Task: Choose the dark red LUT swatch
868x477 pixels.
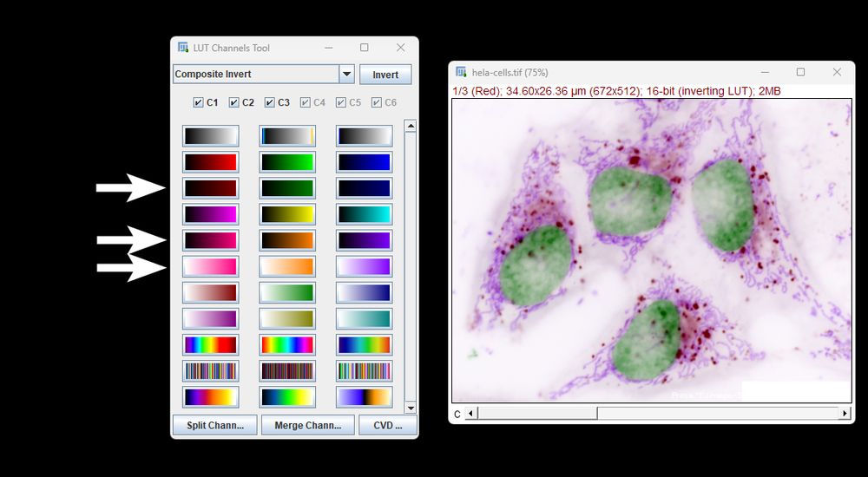Action: pyautogui.click(x=211, y=188)
